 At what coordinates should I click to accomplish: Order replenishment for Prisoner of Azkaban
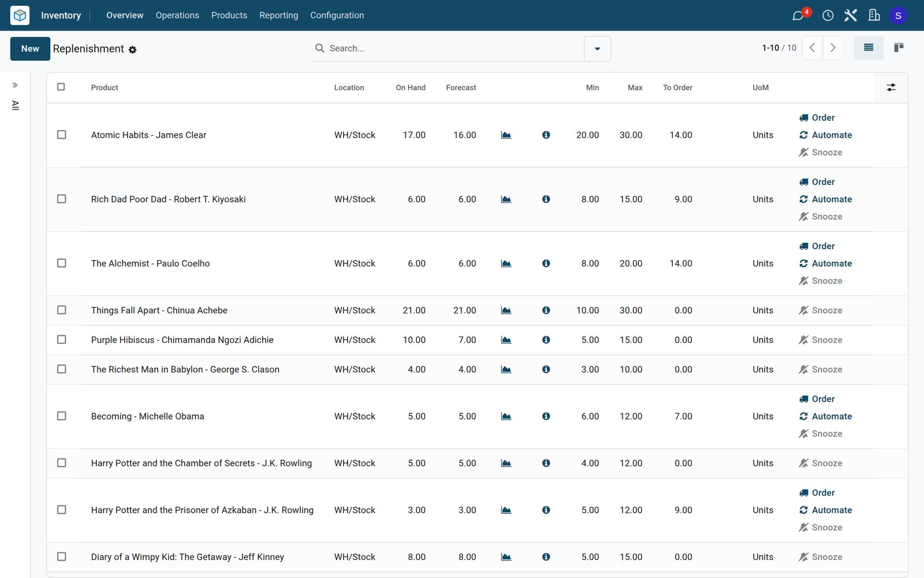click(x=817, y=493)
